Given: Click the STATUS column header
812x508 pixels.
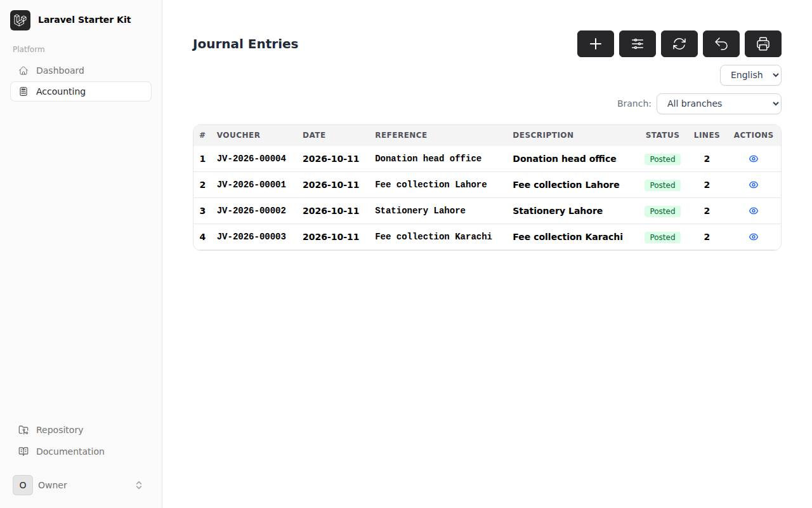Looking at the screenshot, I should [x=662, y=135].
